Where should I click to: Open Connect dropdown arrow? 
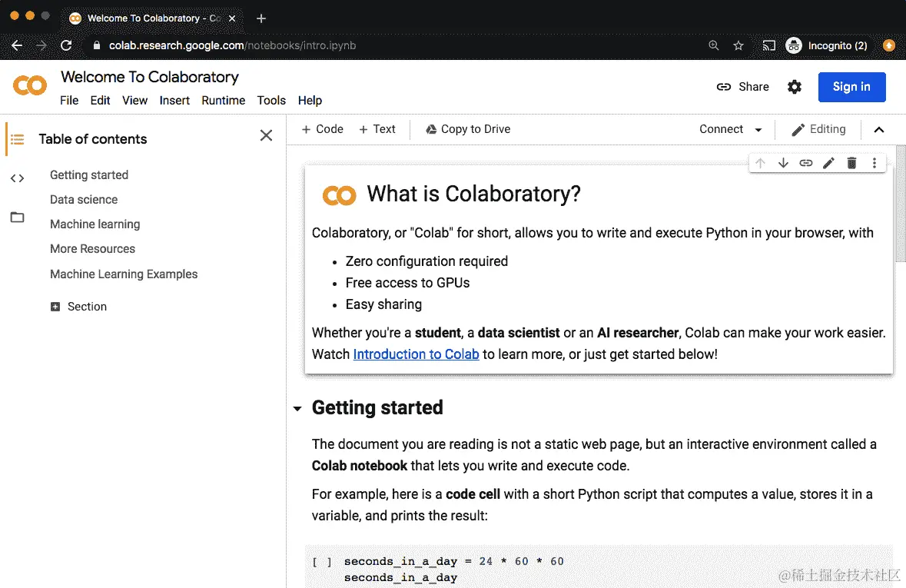pos(758,130)
